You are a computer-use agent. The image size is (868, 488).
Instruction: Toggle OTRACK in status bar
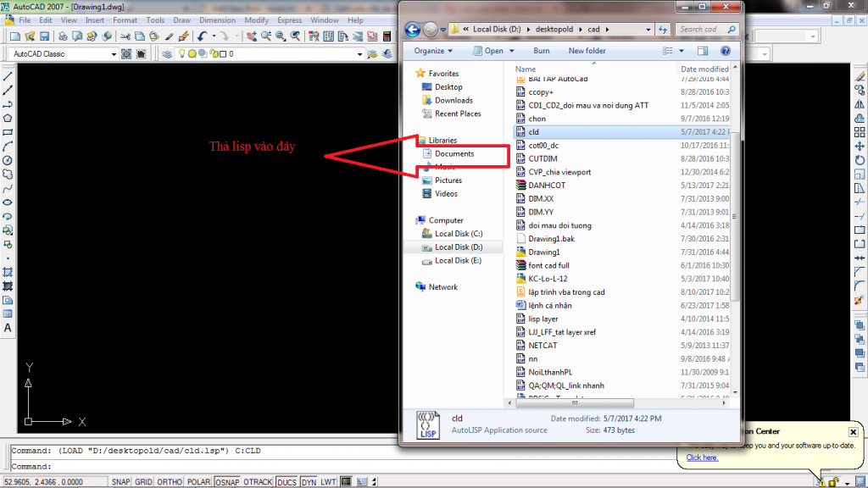[258, 482]
